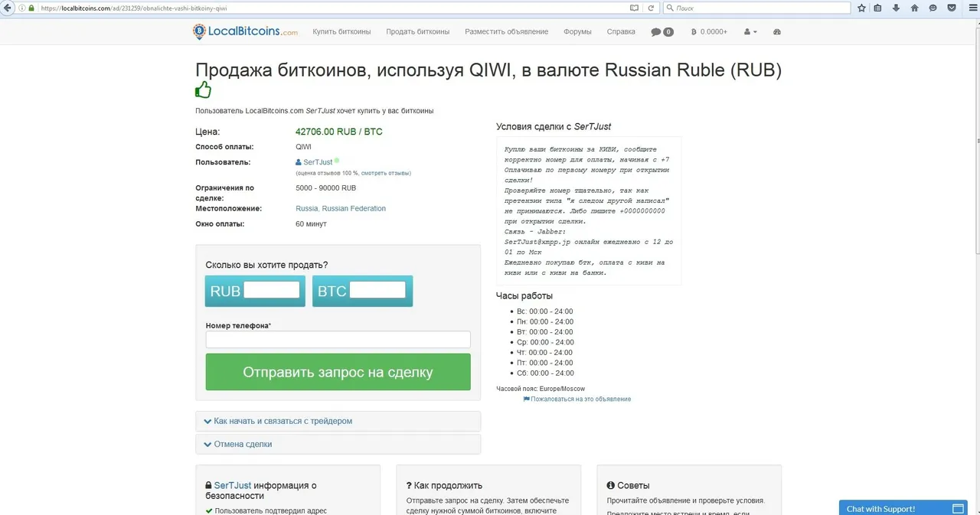Click the 'Сб: 00:00 - 24:00' hours row
Viewport: 980px width, 515px height.
545,373
